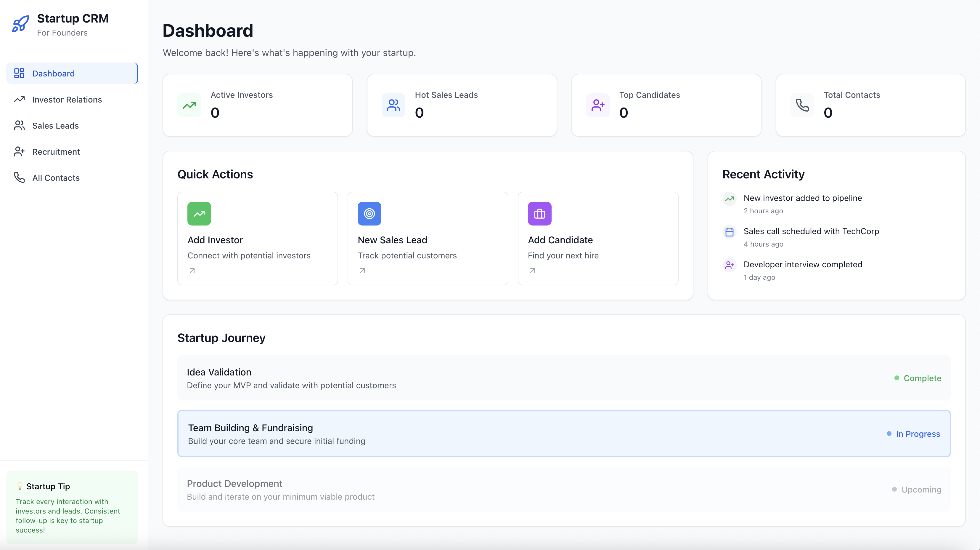980x550 pixels.
Task: Click the Sales Leads people icon
Action: pyautogui.click(x=19, y=125)
